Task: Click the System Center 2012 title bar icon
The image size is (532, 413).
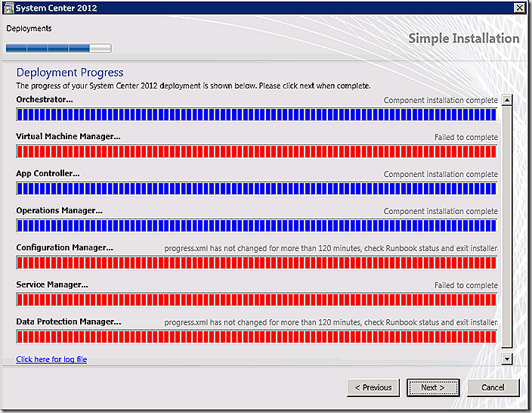Action: click(8, 8)
